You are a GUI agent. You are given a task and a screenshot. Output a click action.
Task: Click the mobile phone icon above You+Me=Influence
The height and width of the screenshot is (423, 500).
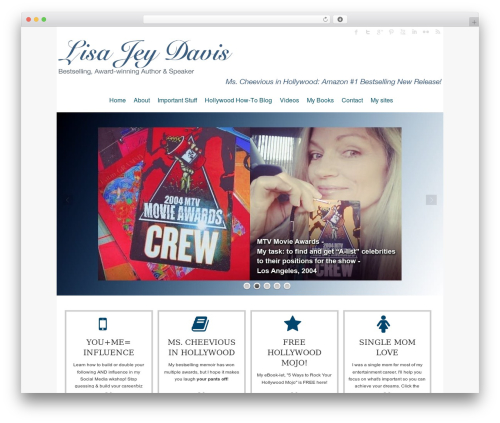coord(103,324)
